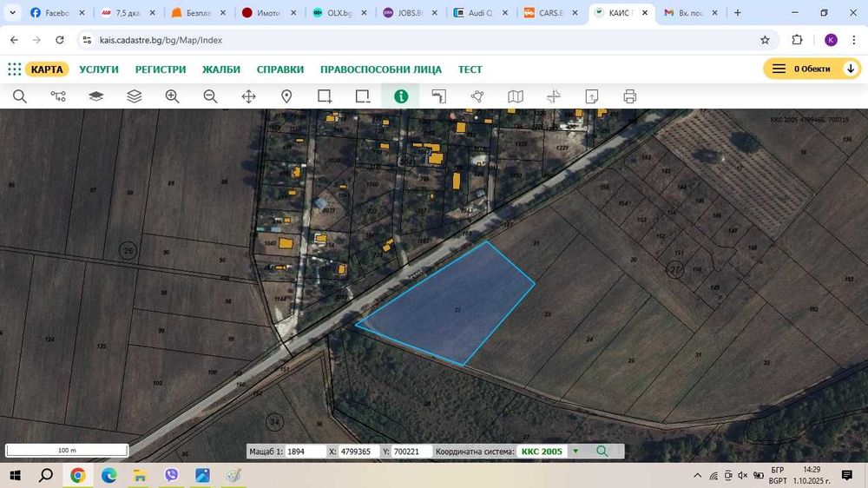868x488 pixels.
Task: Open the advanced search nodes tool
Action: tap(58, 96)
